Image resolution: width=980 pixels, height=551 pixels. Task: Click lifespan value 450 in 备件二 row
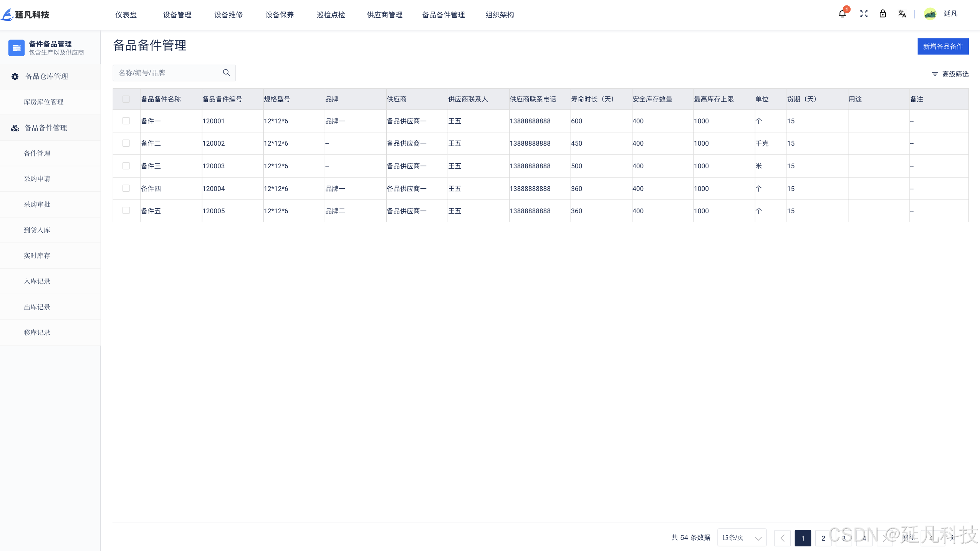(576, 143)
